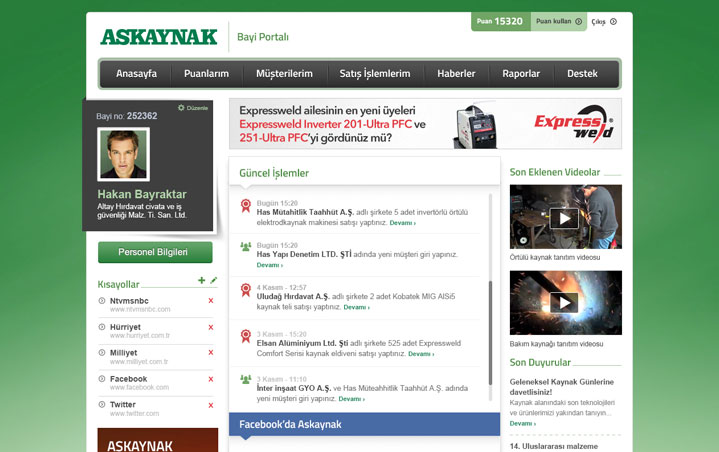
Task: Open Devamı link for Uludağ Hırdavat entry
Action: pyautogui.click(x=356, y=307)
